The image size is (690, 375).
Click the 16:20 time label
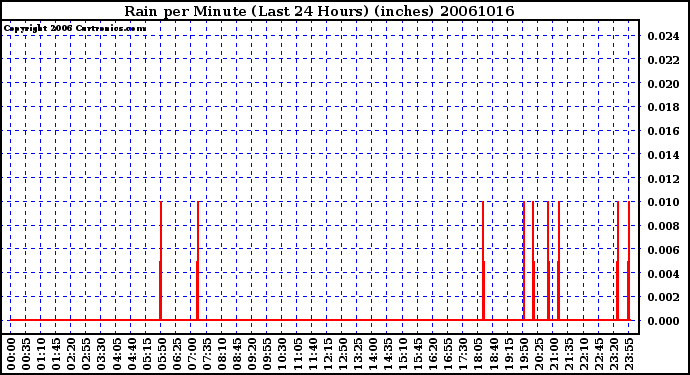432,354
